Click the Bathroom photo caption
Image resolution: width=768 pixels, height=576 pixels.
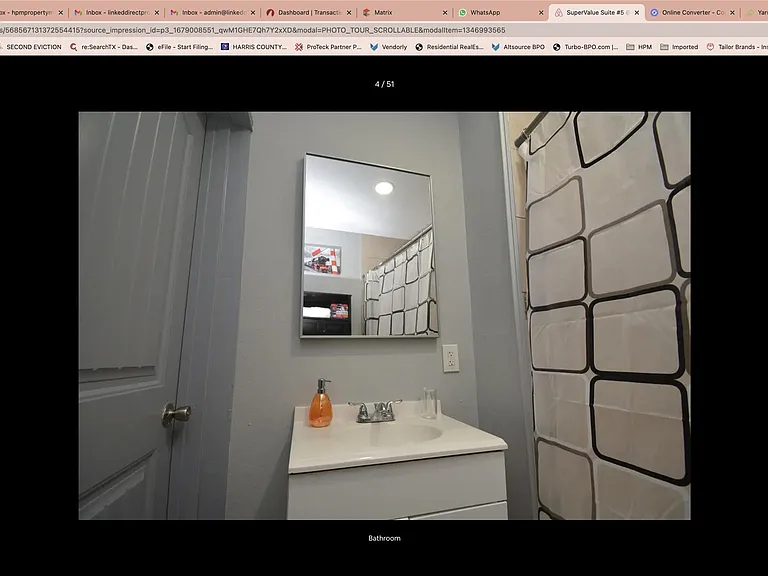[384, 538]
